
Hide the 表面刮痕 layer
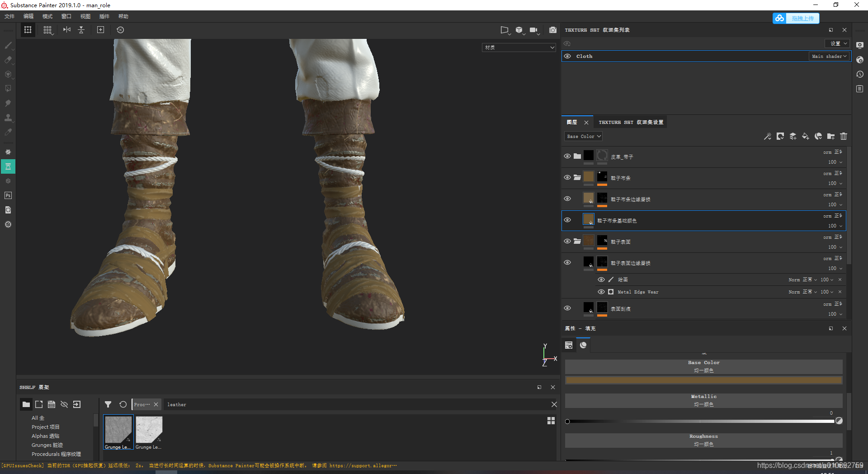(x=567, y=308)
